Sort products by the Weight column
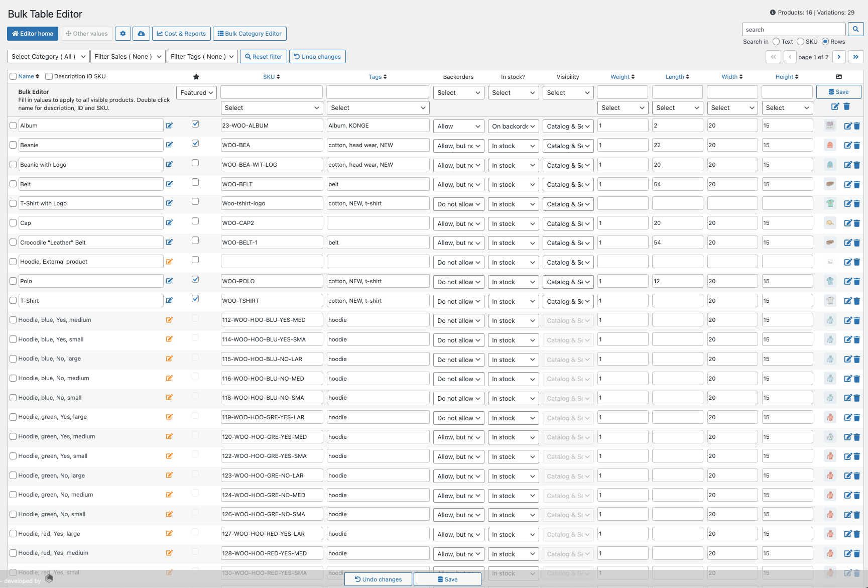 [x=622, y=76]
